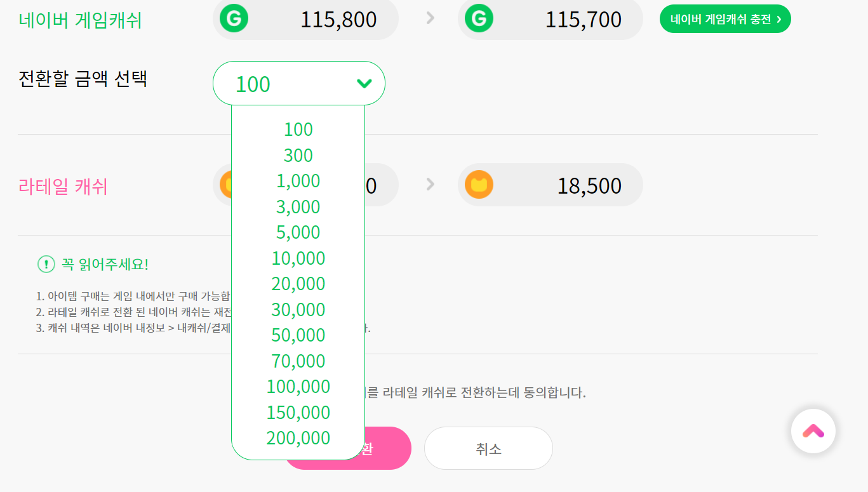Collapse the 전환할 금액 선택 dropdown
Viewport: 868px width, 492px height.
[363, 83]
